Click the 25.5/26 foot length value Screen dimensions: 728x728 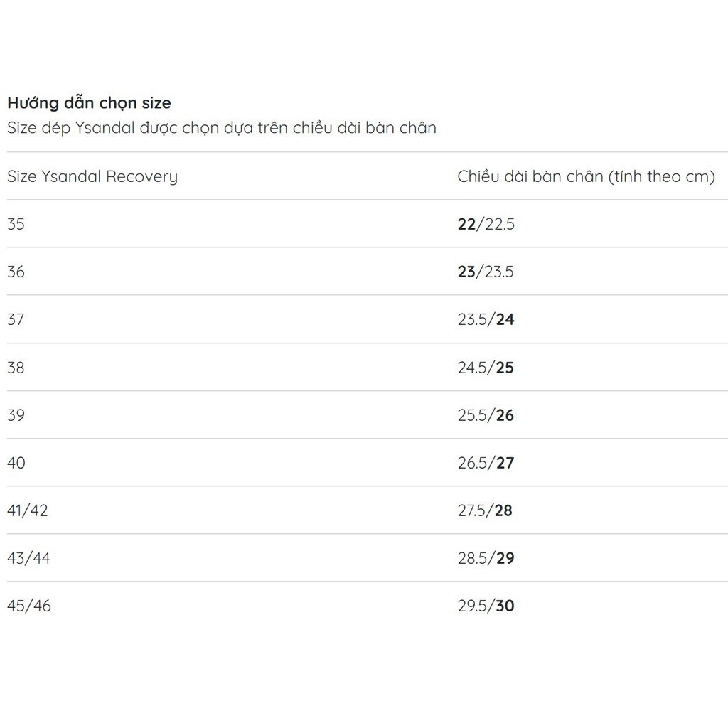click(x=486, y=415)
